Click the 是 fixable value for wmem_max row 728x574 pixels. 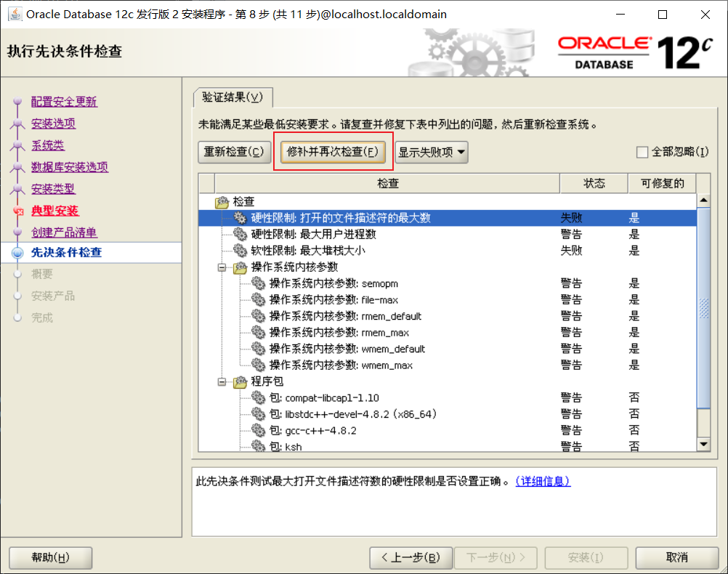(634, 365)
